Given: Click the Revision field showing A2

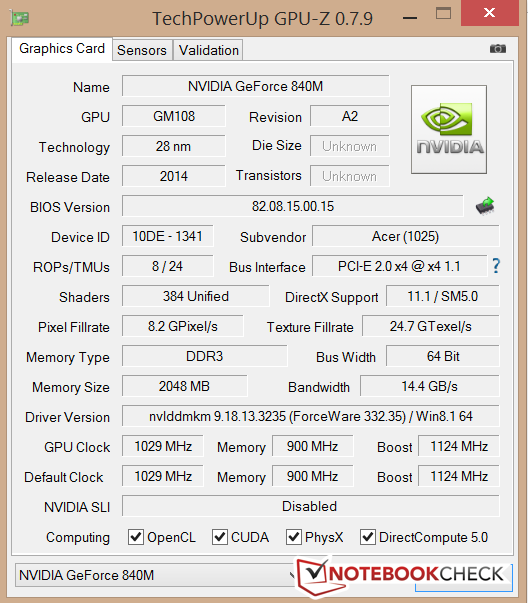Looking at the screenshot, I should pyautogui.click(x=350, y=116).
